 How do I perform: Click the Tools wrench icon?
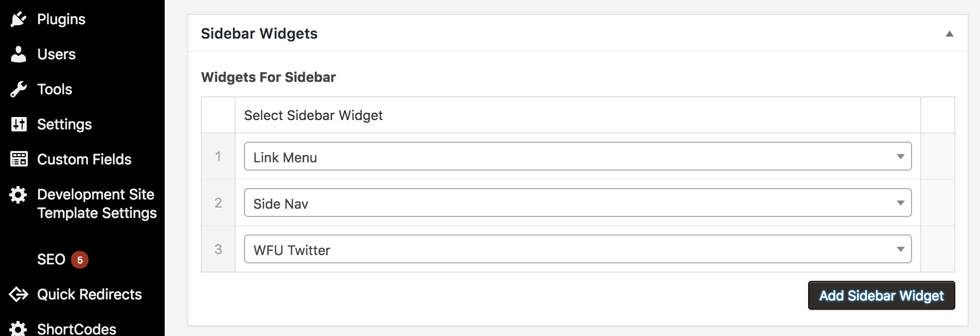(19, 89)
